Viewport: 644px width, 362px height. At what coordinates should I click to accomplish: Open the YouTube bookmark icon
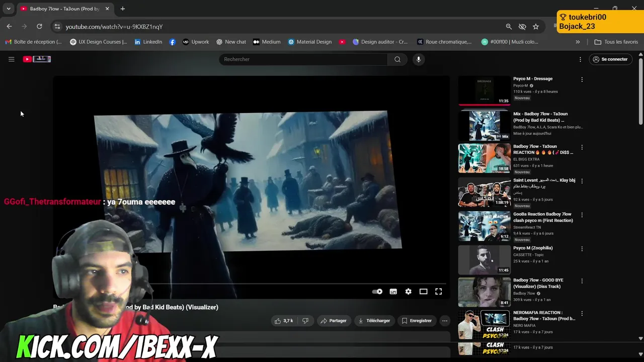point(342,42)
